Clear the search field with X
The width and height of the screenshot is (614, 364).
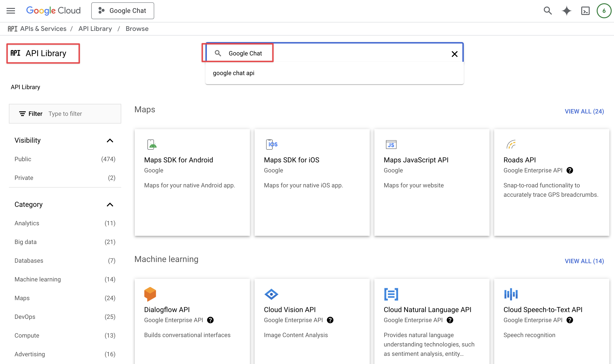tap(454, 54)
